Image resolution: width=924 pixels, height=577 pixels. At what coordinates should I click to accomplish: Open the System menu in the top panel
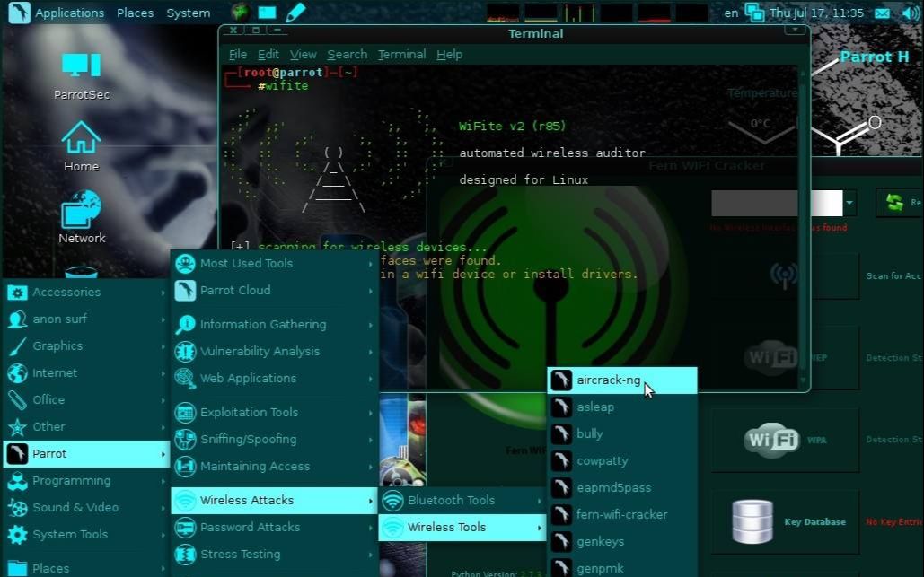pos(188,13)
